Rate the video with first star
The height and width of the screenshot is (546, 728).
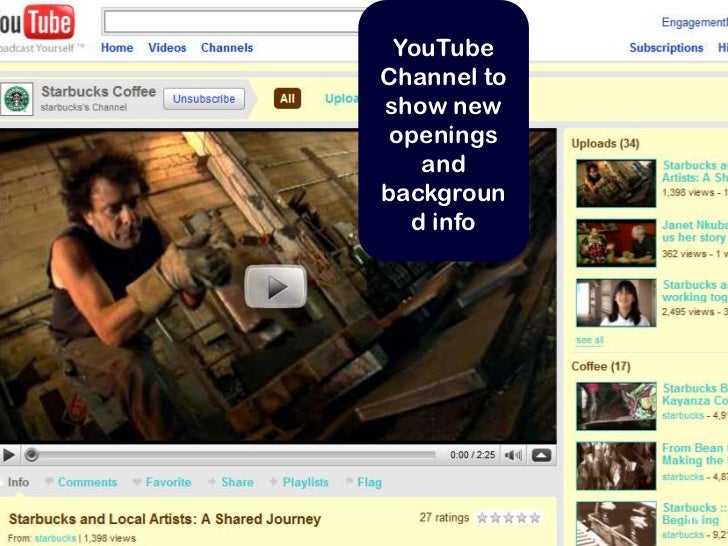coord(482,518)
